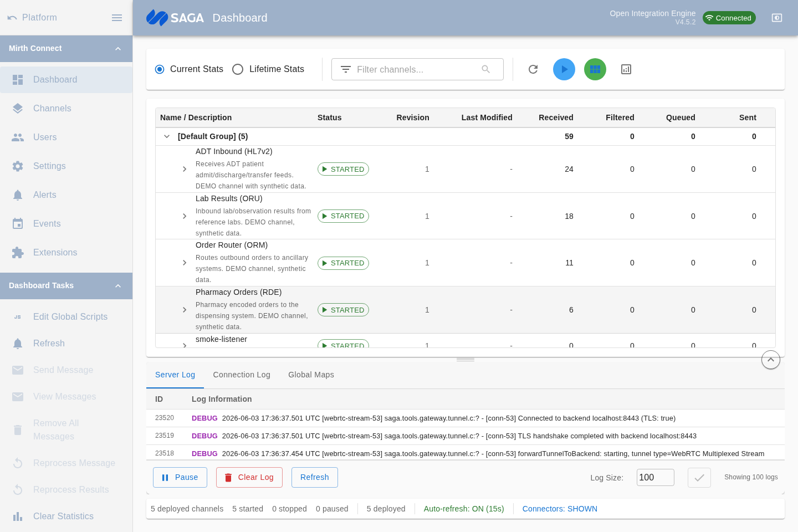Switch to the Global Maps tab
The height and width of the screenshot is (532, 798).
[311, 375]
